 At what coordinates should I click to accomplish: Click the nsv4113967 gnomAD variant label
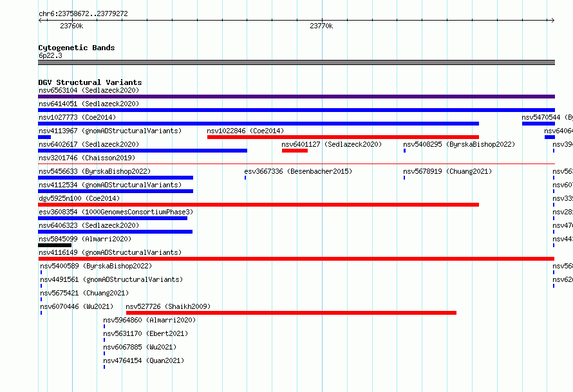coord(110,131)
